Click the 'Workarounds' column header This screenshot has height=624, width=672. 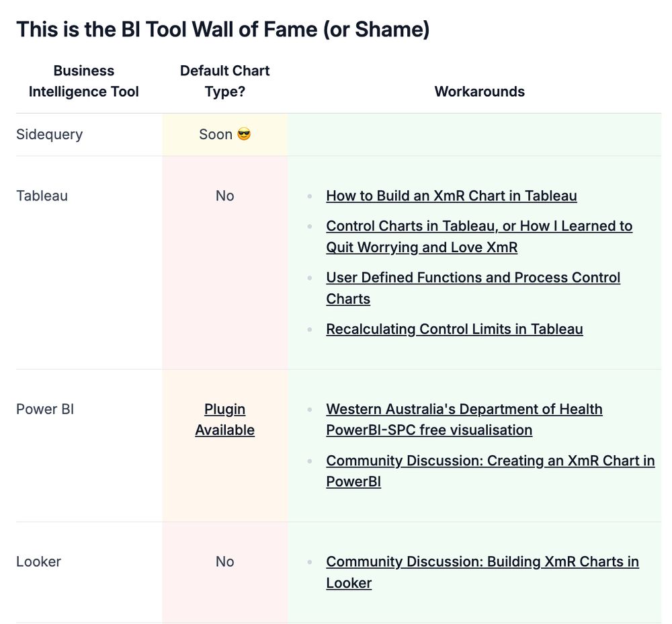pos(480,91)
